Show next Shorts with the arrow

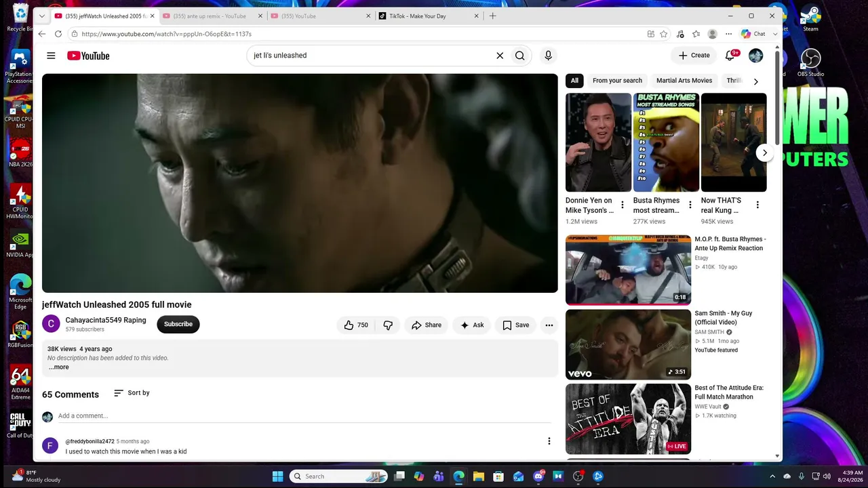764,152
